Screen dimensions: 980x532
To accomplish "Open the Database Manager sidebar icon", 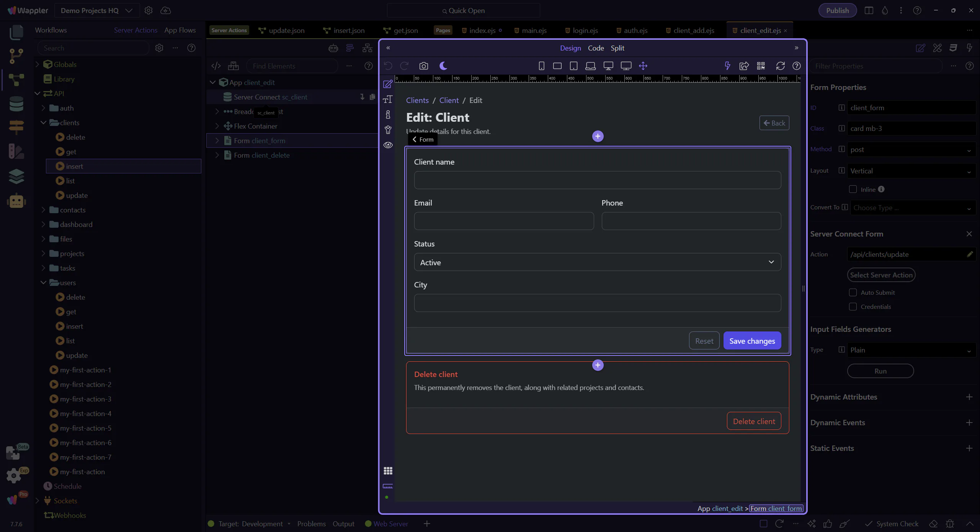I will click(x=16, y=104).
